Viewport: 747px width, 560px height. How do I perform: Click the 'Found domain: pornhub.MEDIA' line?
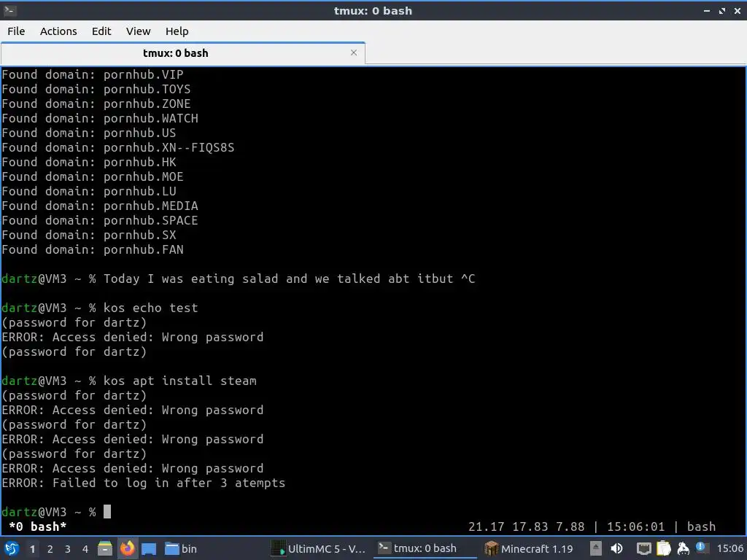point(100,206)
